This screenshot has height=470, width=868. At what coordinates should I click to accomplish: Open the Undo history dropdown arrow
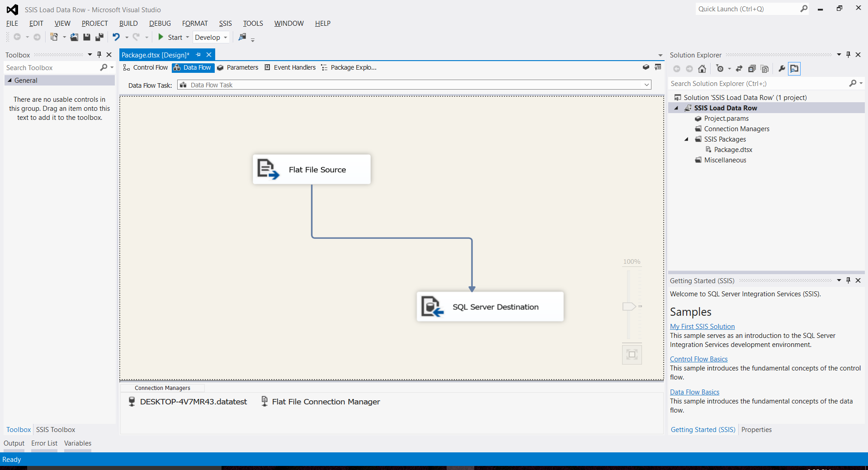pos(127,37)
